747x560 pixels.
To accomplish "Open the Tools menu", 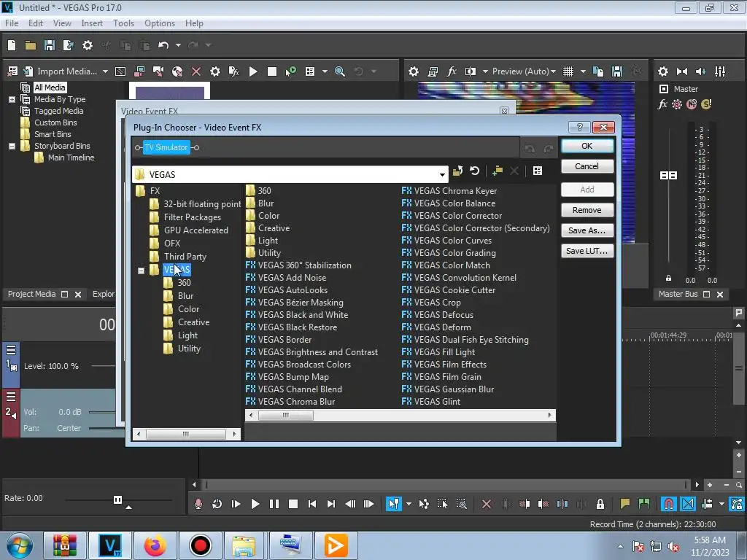I will pos(123,23).
